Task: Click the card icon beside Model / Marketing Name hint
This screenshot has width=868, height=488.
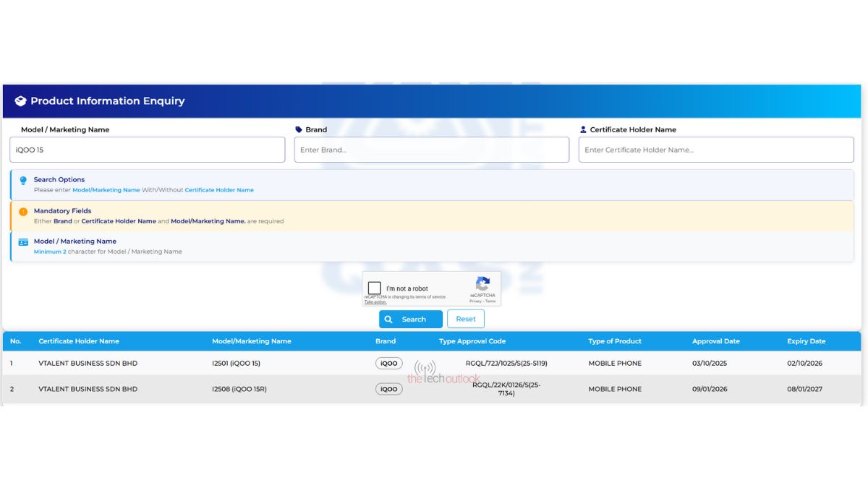Action: click(x=23, y=242)
